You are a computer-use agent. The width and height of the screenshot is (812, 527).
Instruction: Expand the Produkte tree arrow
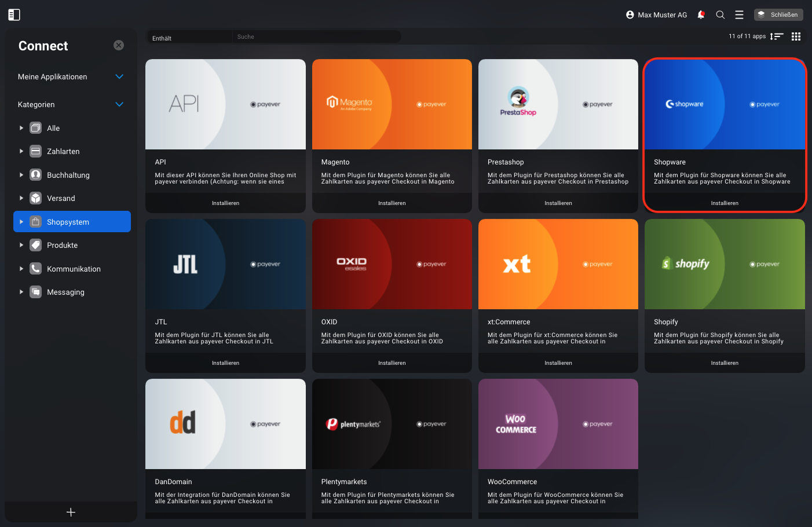click(x=21, y=245)
